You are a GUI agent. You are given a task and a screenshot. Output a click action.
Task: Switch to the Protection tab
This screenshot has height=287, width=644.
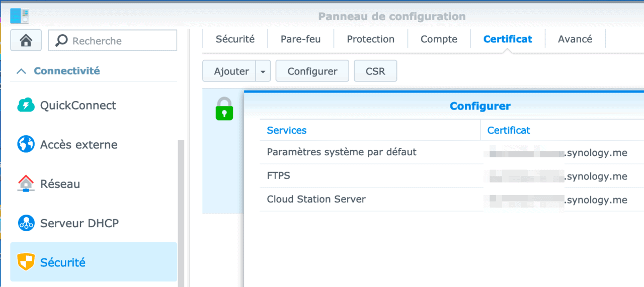(370, 39)
